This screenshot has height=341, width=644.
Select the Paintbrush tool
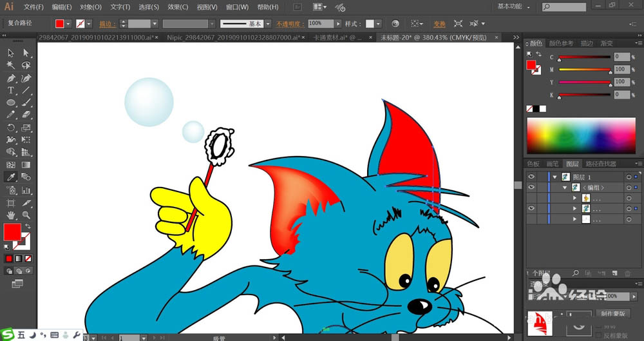tap(26, 103)
